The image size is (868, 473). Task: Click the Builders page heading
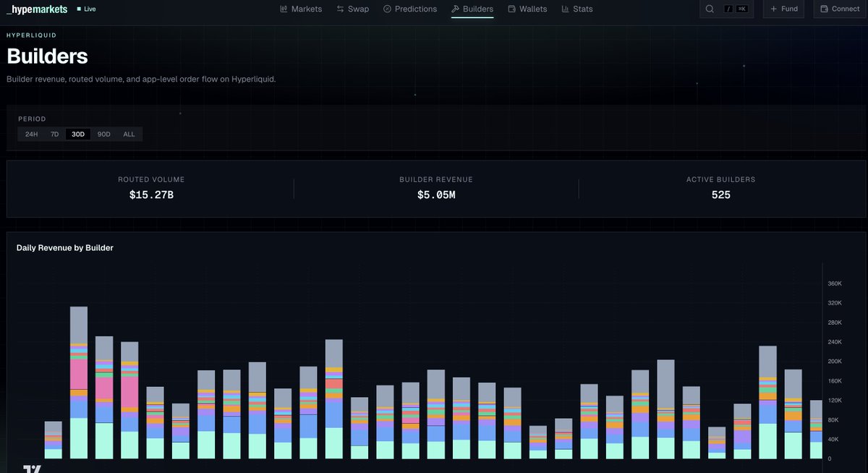47,56
